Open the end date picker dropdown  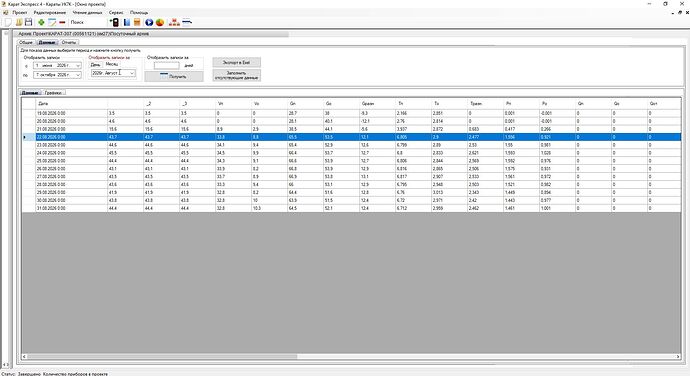point(78,75)
